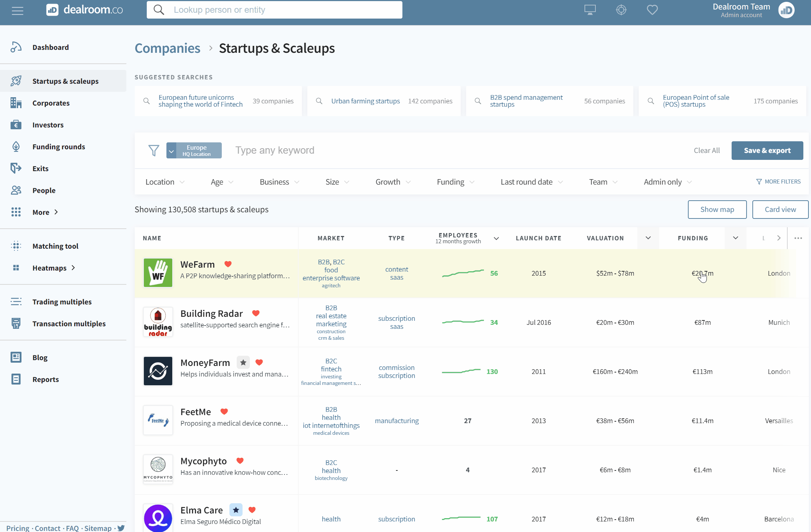This screenshot has width=811, height=532.
Task: Open the Heatmaps sidebar menu
Action: [x=54, y=268]
